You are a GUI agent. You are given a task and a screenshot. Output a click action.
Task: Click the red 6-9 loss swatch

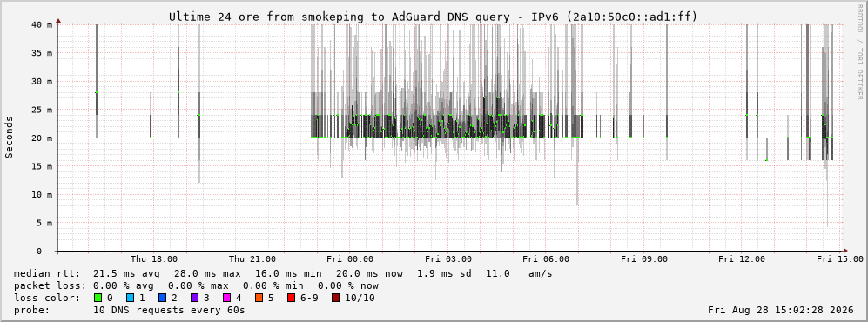click(x=291, y=298)
